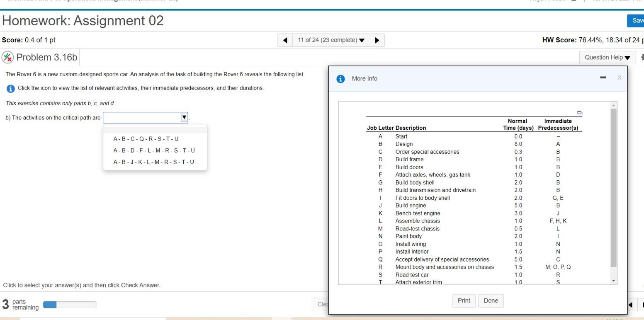The width and height of the screenshot is (644, 320).
Task: Click predecessor value 'F, H, K'
Action: 558,221
